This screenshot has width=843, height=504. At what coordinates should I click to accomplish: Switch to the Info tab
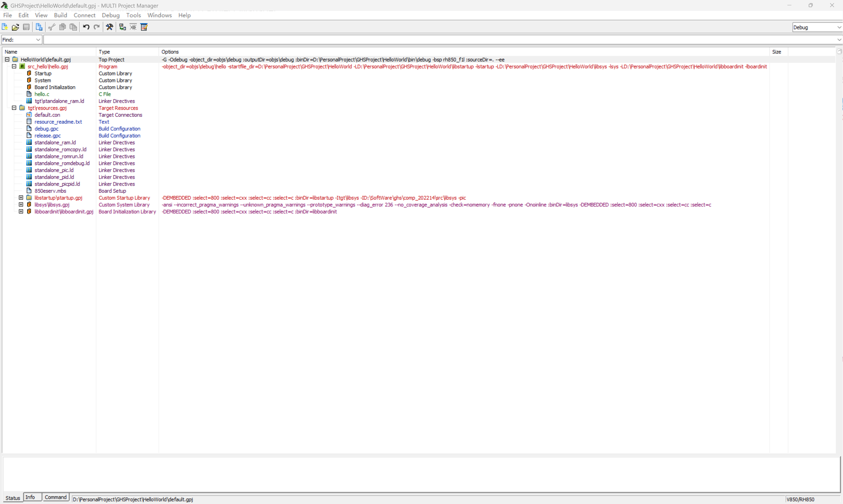coord(30,497)
